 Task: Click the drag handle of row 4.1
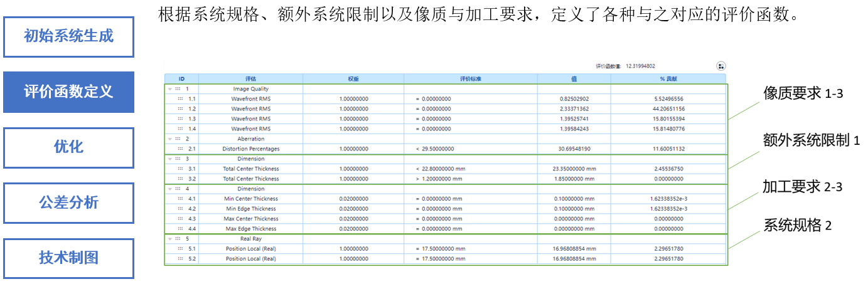[x=181, y=199]
